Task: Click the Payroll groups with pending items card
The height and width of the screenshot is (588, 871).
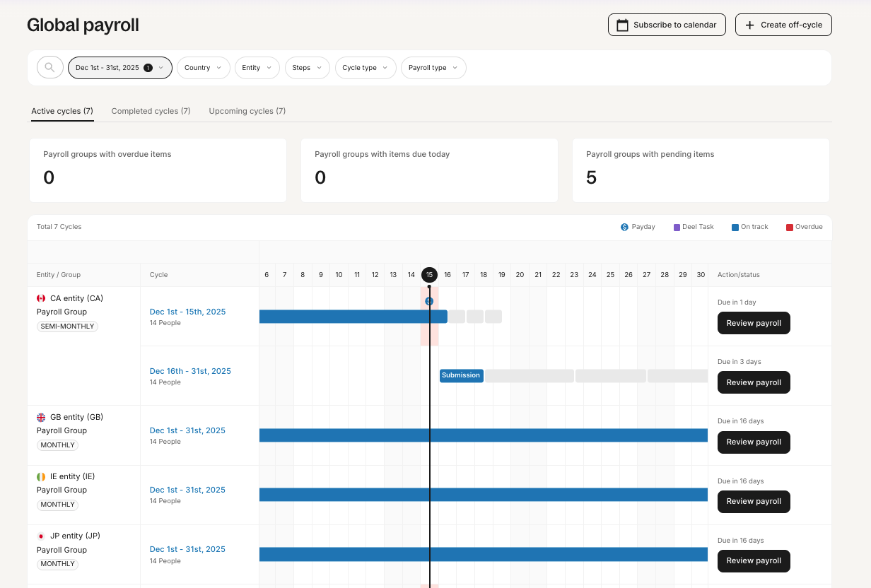Action: point(701,170)
